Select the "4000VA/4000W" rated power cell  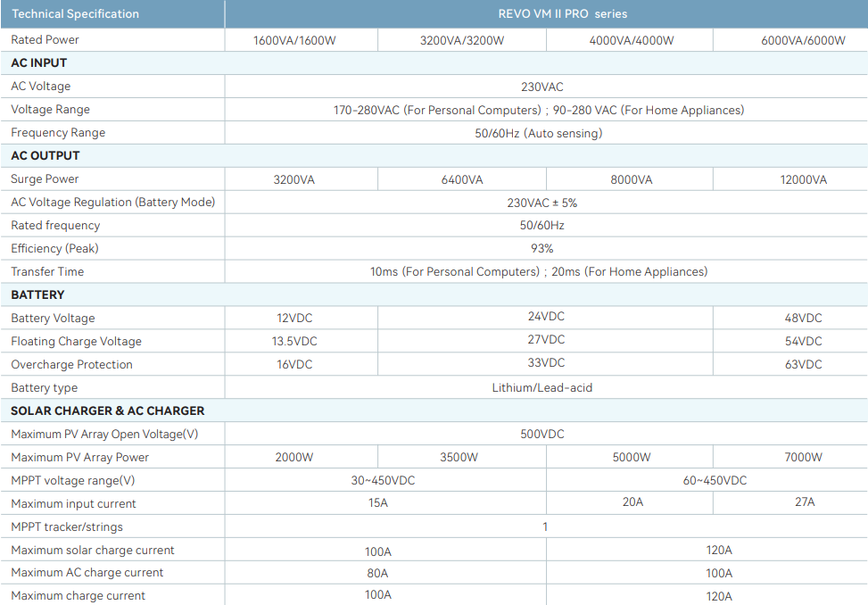pyautogui.click(x=632, y=40)
